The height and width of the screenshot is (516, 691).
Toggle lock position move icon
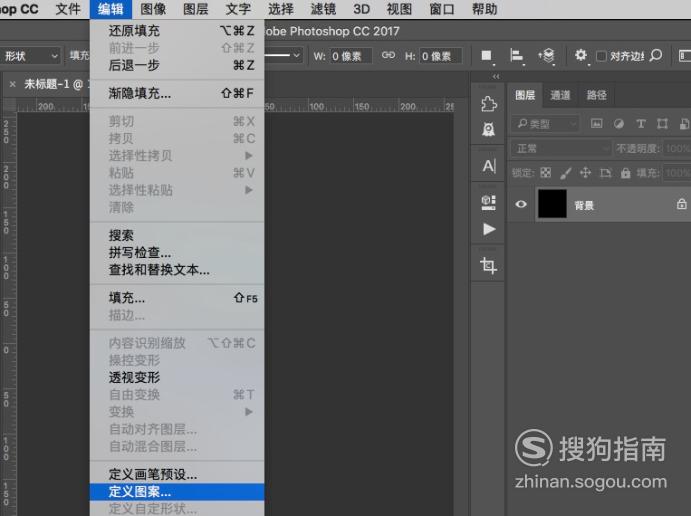[x=585, y=172]
